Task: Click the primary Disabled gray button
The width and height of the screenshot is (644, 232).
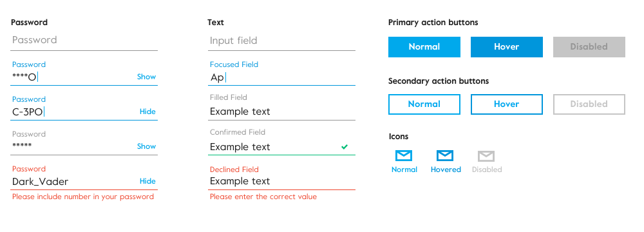Action: click(x=589, y=47)
